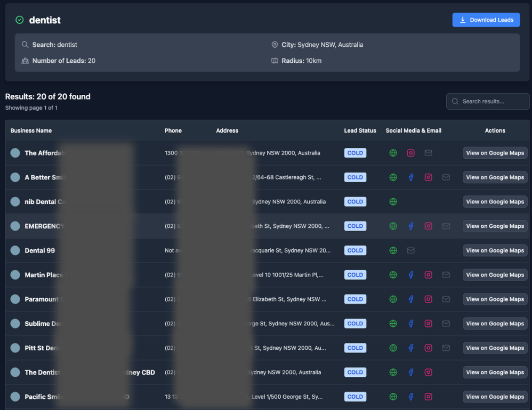This screenshot has width=532, height=410.
Task: Click Instagram icon in EMERGENCY row
Action: point(428,226)
